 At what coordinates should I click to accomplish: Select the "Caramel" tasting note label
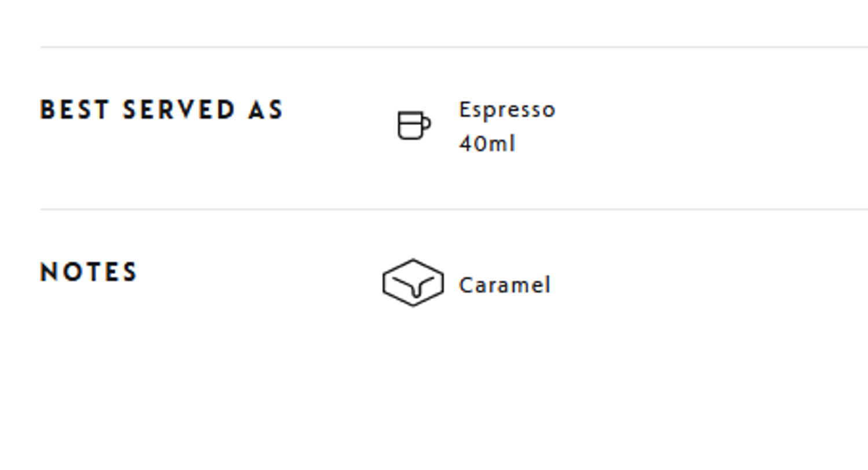pyautogui.click(x=504, y=285)
